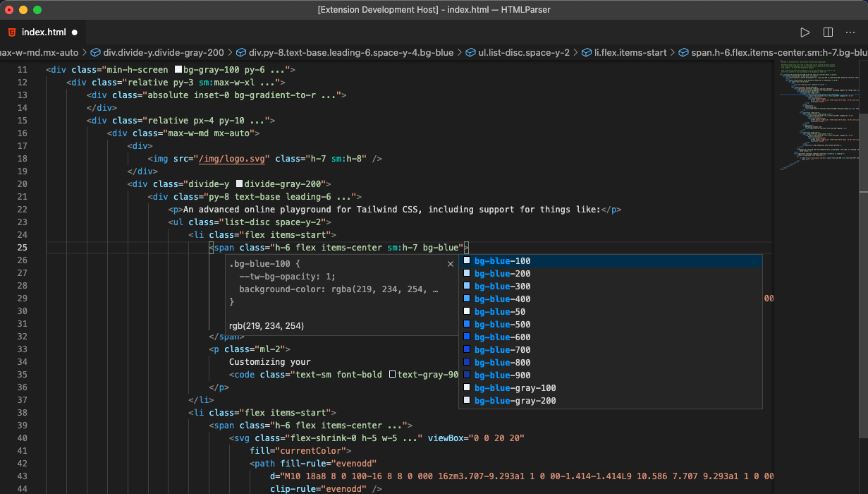Choose the bg-blue-gray-100 suggestion
868x494 pixels.
tap(611, 388)
